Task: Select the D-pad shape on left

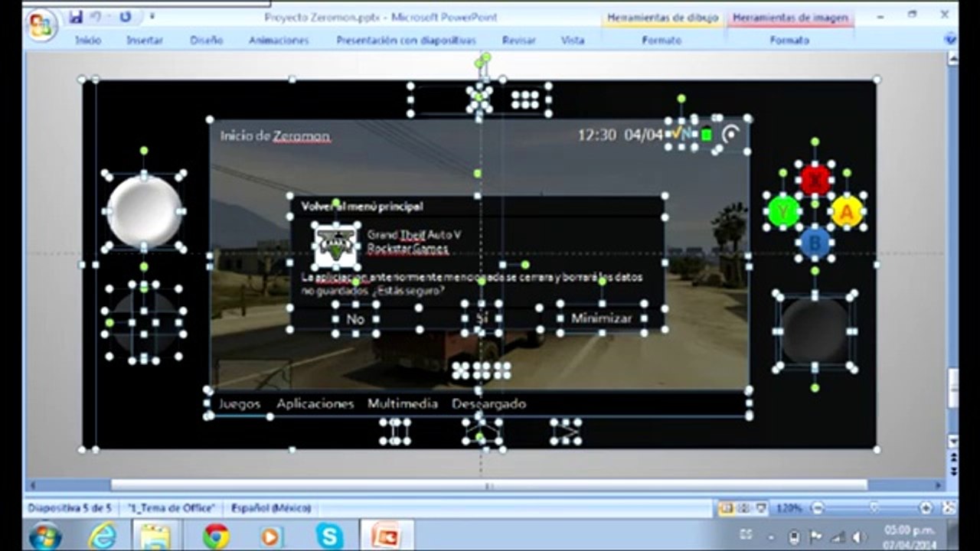Action: 144,322
